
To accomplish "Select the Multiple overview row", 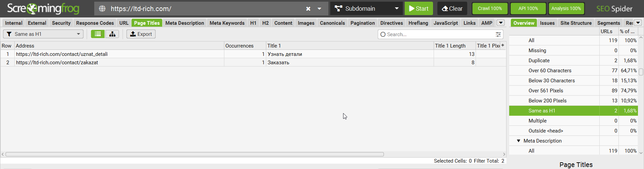I will pyautogui.click(x=573, y=121).
